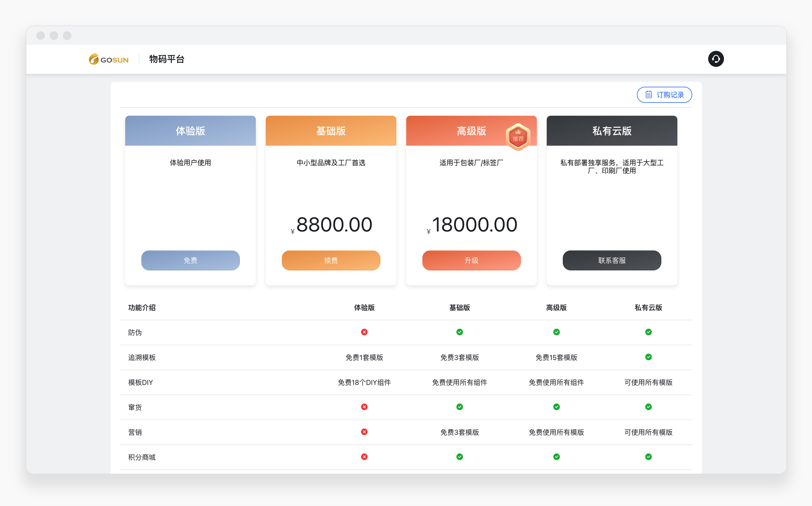Click the 积分商城 row label
812x506 pixels.
pos(142,457)
